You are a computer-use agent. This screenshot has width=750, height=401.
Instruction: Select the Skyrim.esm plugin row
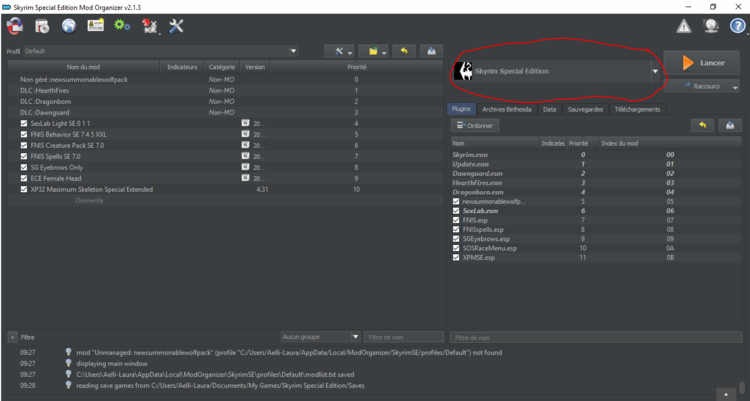596,155
